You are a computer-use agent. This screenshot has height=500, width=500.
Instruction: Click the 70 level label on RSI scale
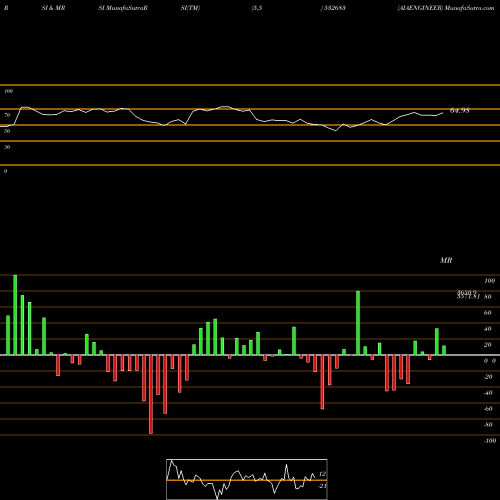[x=7, y=115]
